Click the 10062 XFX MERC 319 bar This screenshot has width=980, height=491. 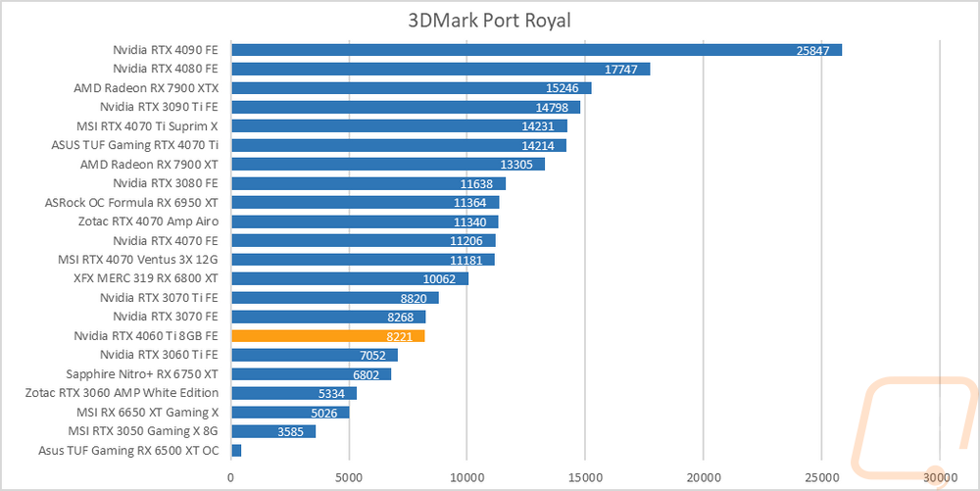pyautogui.click(x=350, y=278)
